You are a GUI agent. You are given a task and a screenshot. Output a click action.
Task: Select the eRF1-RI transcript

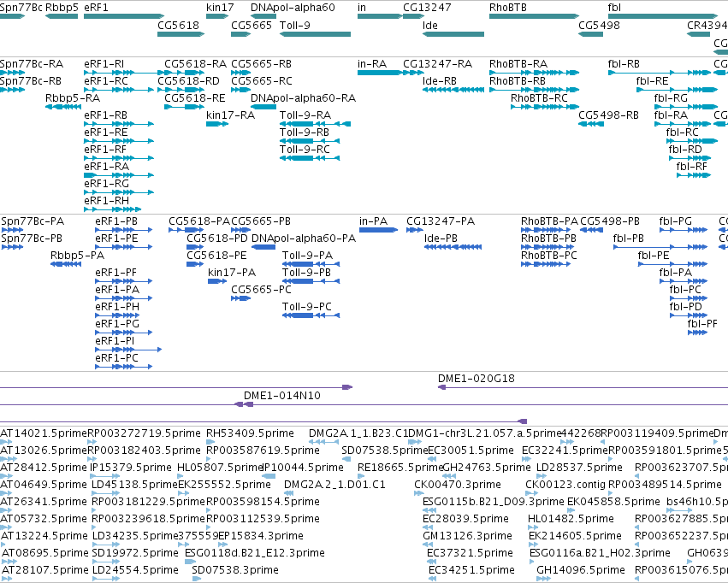(123, 73)
